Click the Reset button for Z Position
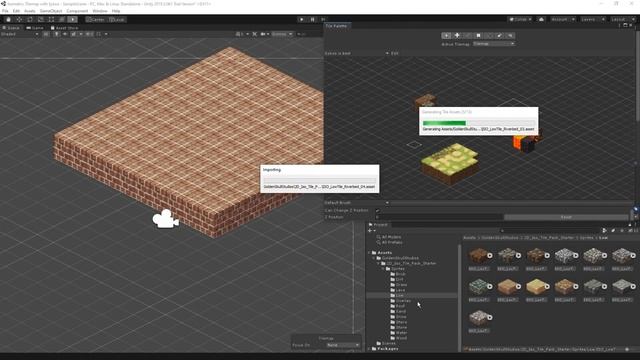Image resolution: width=640 pixels, height=360 pixels. pos(566,217)
